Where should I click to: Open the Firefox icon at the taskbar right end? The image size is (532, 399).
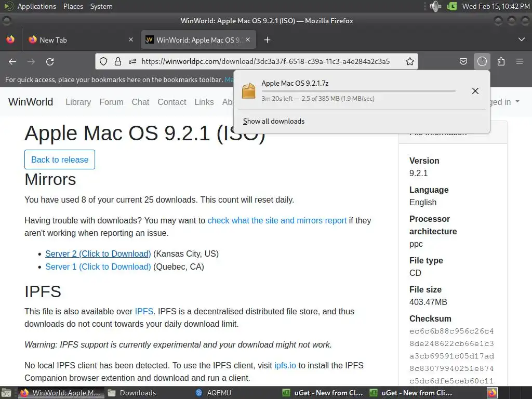click(493, 393)
